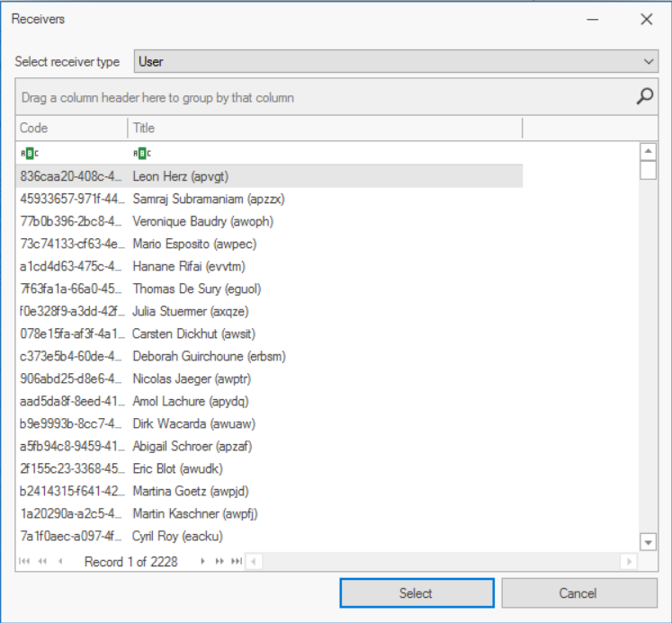This screenshot has height=623, width=672.
Task: Go to next record navigator arrow
Action: click(202, 561)
